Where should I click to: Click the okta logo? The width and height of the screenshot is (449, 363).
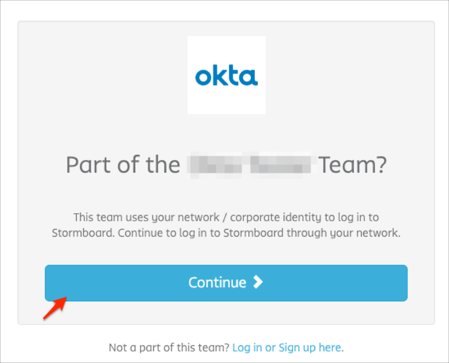point(226,76)
